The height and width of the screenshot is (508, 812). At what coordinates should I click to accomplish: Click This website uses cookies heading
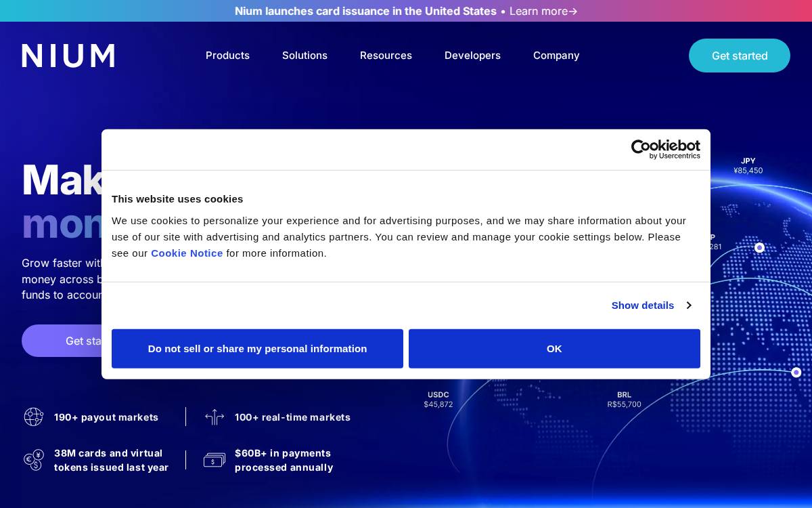pos(177,199)
